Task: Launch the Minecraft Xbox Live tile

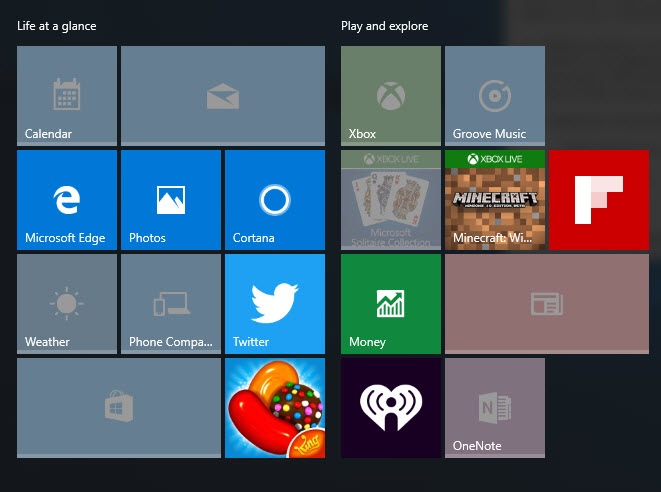Action: (495, 200)
